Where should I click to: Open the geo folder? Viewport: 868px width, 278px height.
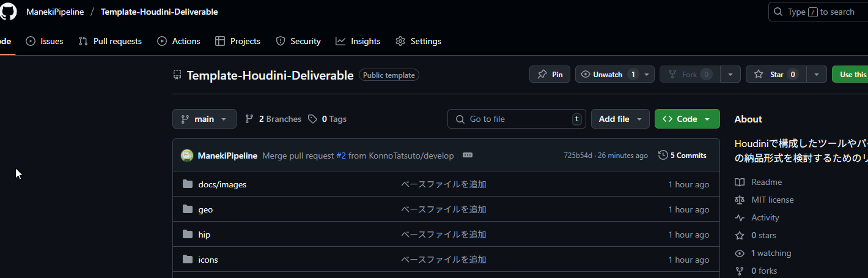(205, 209)
